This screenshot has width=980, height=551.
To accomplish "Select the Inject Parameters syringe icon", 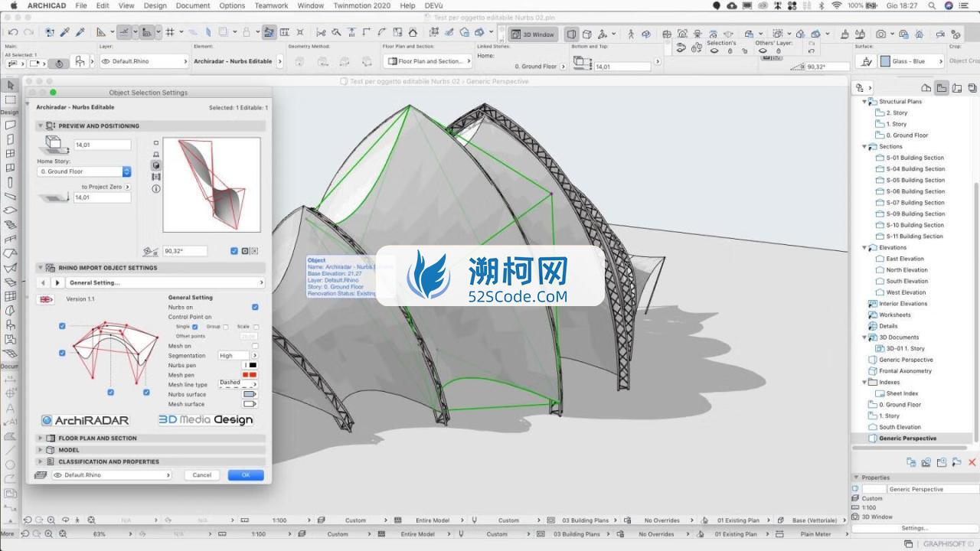I will pyautogui.click(x=81, y=33).
